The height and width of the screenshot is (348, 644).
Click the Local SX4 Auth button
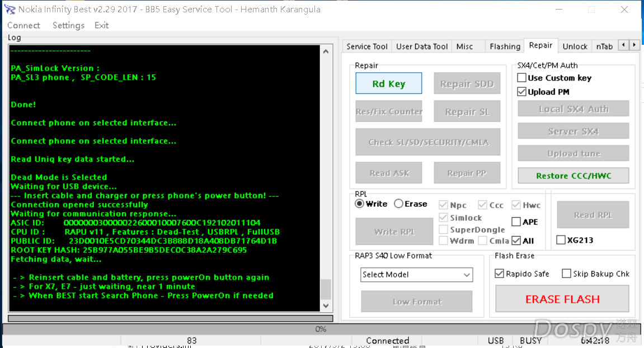point(574,109)
